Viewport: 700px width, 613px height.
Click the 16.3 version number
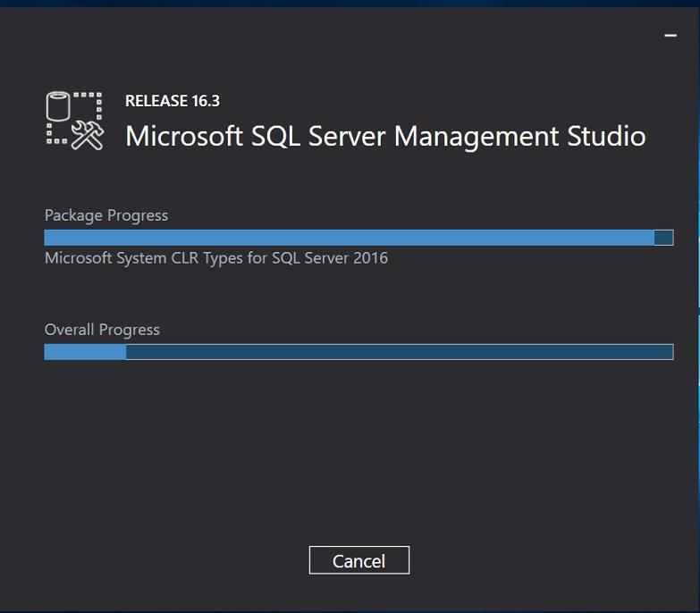coord(206,101)
